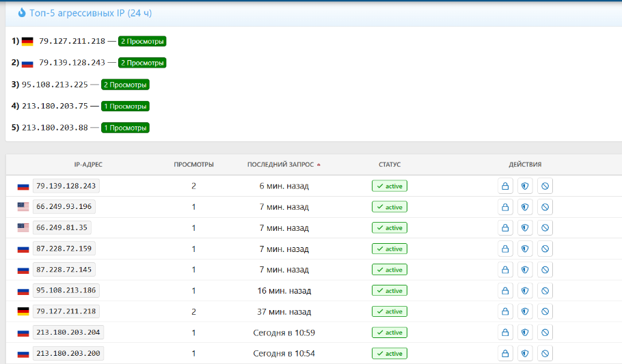Click active status badge for 79.139.128.243

(390, 186)
